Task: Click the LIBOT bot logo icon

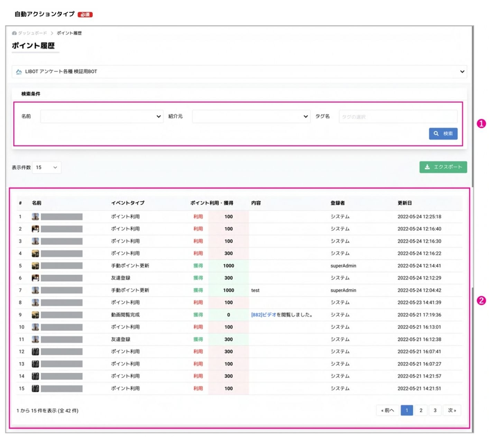Action: (19, 72)
